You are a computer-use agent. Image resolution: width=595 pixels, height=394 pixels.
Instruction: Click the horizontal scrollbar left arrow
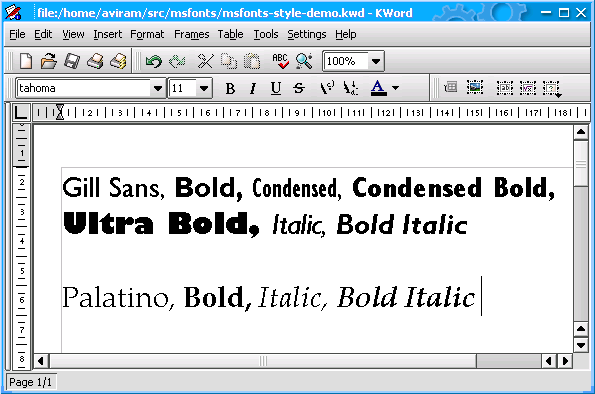pyautogui.click(x=41, y=361)
